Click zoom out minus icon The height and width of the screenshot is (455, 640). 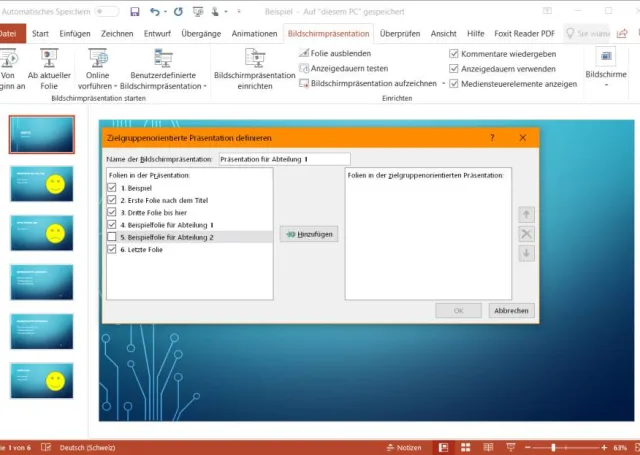coord(528,448)
